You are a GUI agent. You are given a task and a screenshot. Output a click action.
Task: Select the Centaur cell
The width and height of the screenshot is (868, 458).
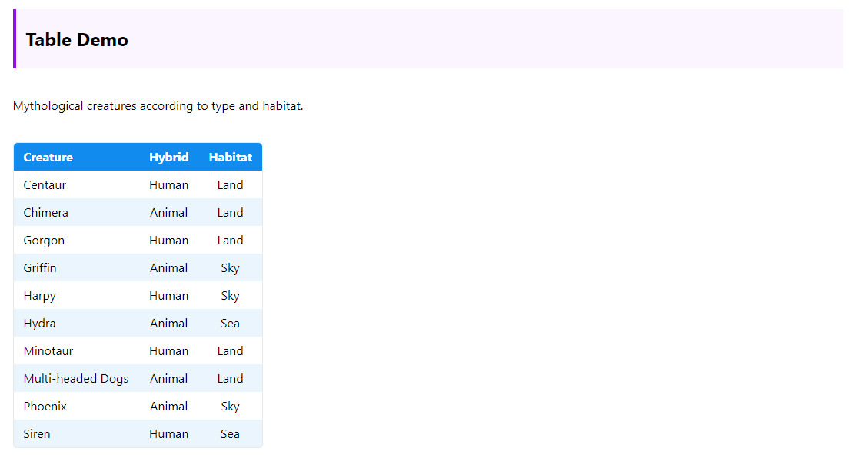pyautogui.click(x=45, y=185)
